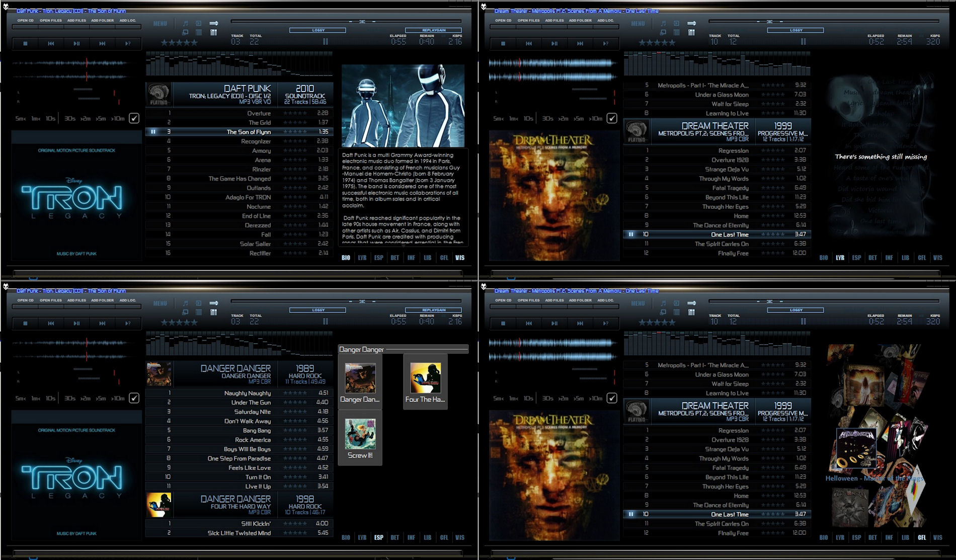956x560 pixels.
Task: Click ADD FOLDER in the cover flow window
Action: pos(580,300)
